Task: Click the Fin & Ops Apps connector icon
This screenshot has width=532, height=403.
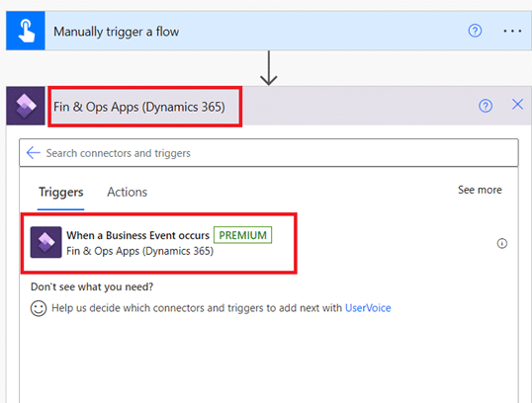Action: click(x=26, y=106)
